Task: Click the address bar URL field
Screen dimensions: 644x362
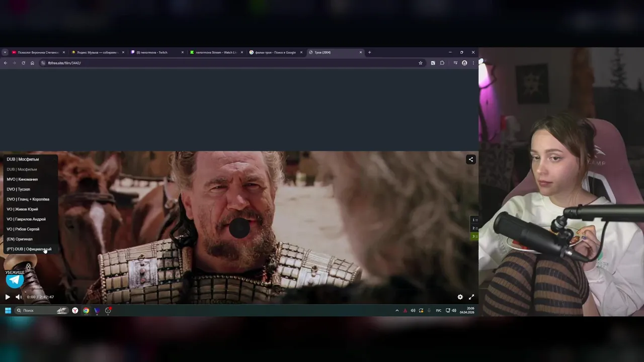Action: (231, 63)
